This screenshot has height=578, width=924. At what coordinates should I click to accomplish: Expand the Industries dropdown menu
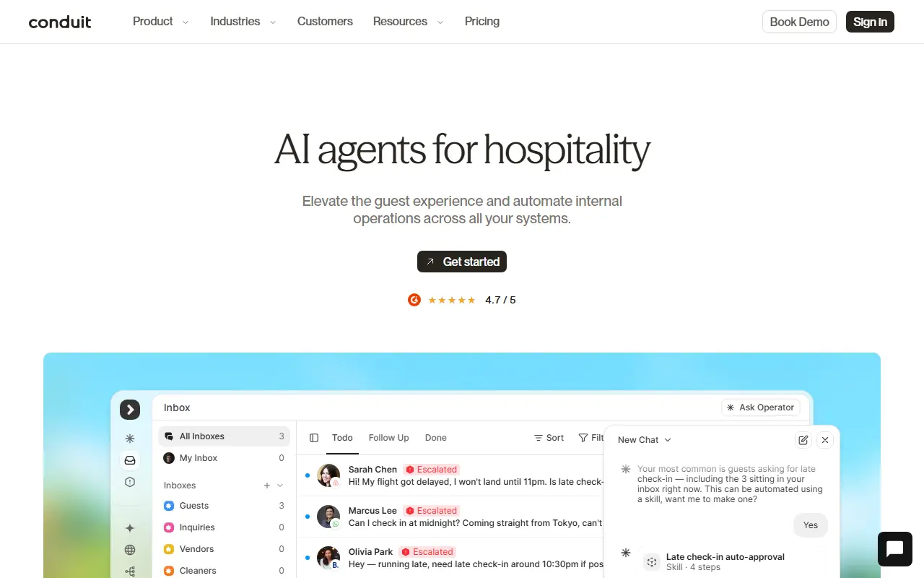tap(243, 22)
